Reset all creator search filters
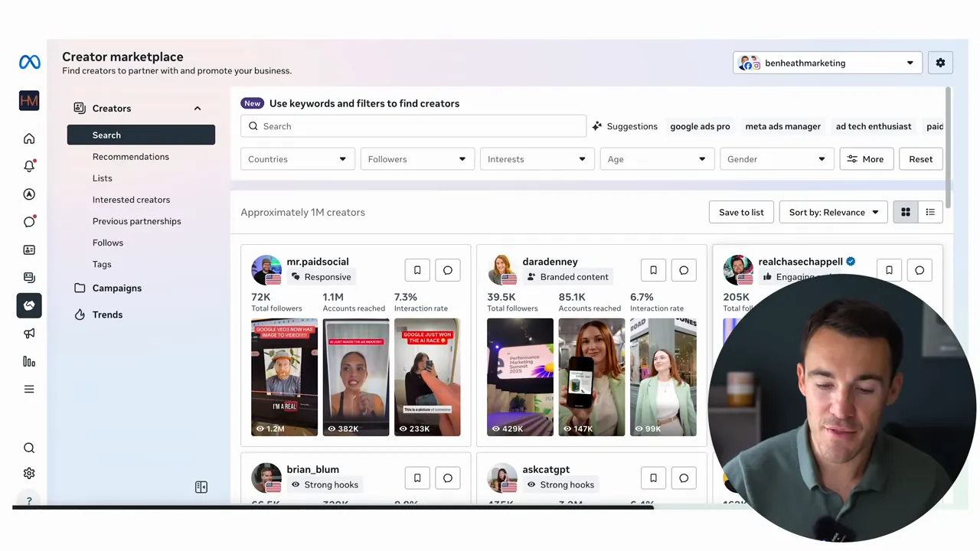 [920, 158]
